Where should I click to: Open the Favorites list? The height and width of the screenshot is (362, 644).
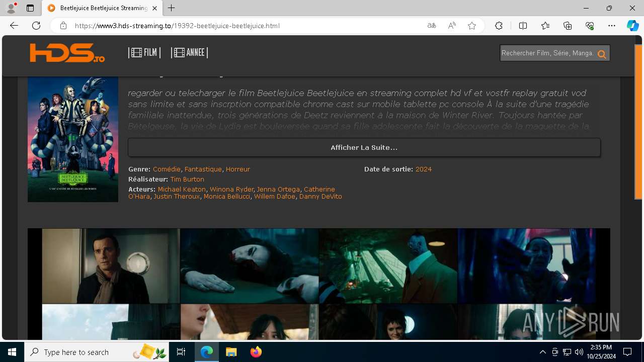coord(545,26)
